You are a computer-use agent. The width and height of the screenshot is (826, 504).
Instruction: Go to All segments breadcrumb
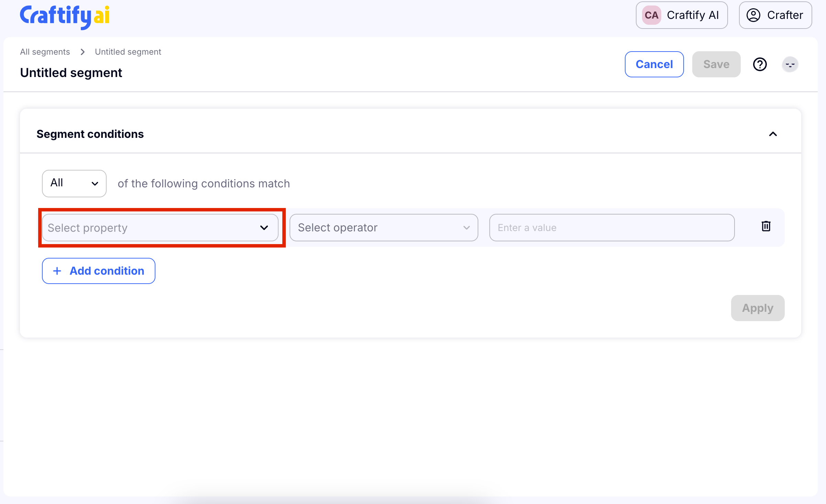pyautogui.click(x=45, y=52)
